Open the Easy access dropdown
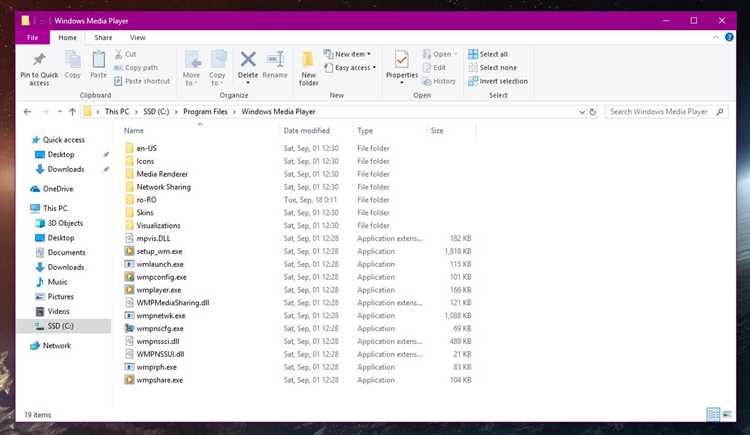Image resolution: width=750 pixels, height=435 pixels. click(350, 67)
